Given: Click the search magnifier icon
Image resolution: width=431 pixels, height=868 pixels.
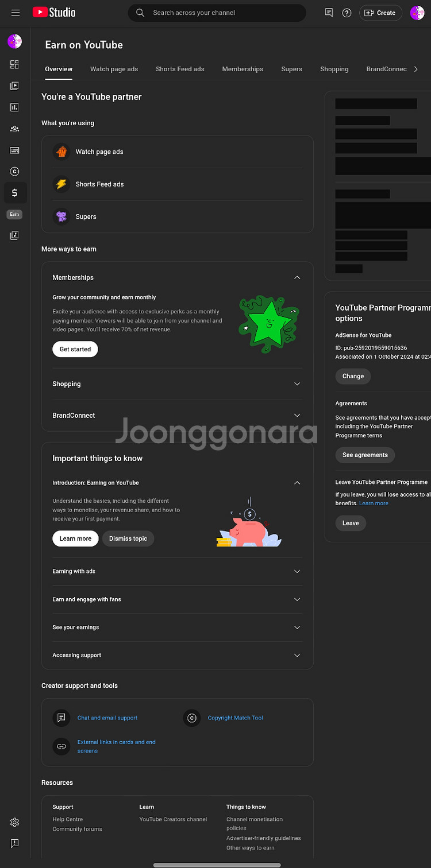Looking at the screenshot, I should pos(140,13).
